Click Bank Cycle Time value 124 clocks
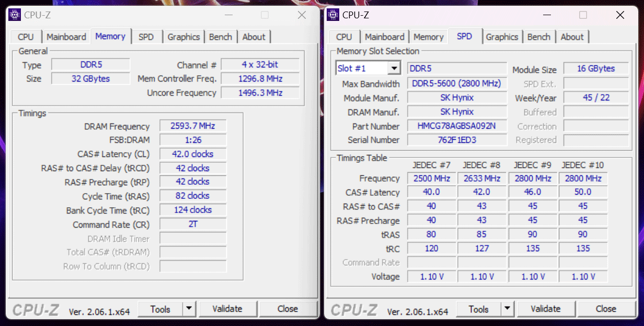Viewport: 644px width, 326px height. point(193,210)
